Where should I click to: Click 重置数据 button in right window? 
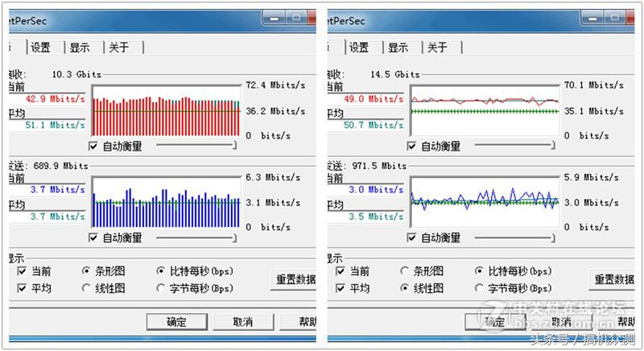point(612,280)
